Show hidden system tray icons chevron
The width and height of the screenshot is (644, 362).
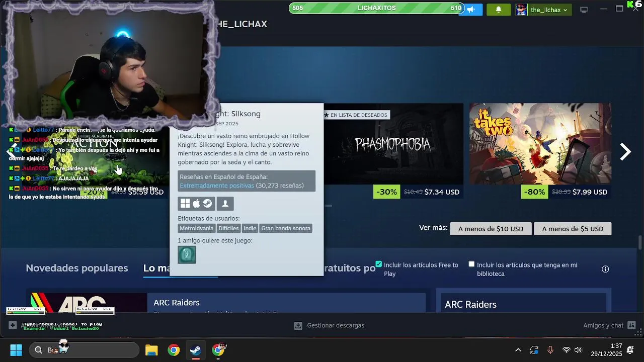click(x=518, y=350)
